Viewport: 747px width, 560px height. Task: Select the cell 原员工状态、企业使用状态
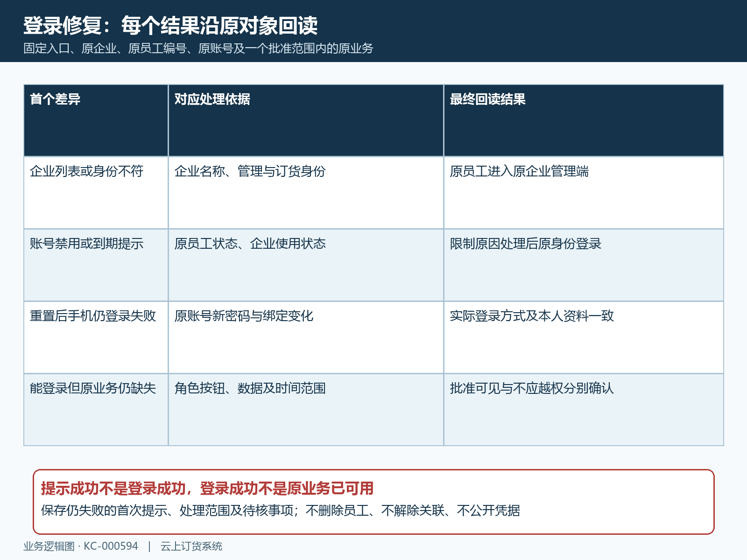306,265
